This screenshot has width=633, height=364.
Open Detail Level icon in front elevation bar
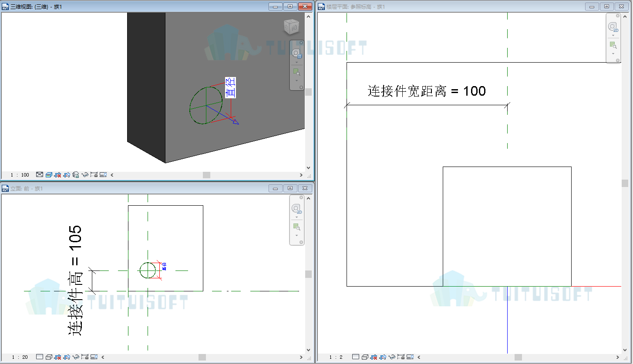click(40, 357)
